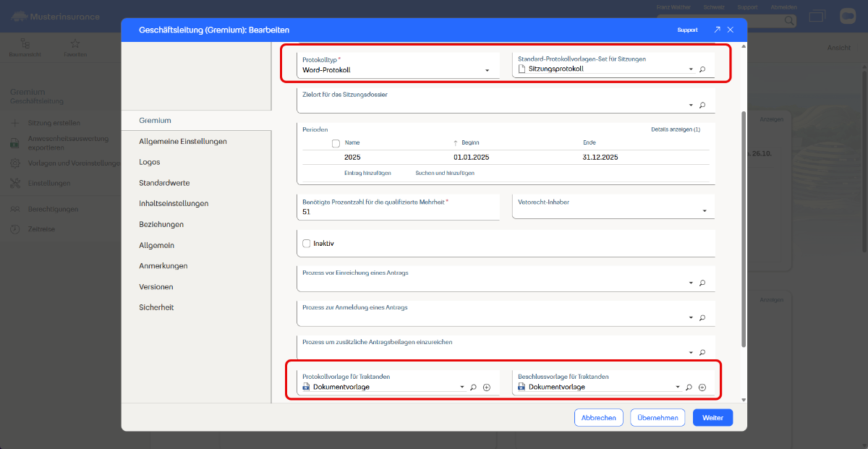Click search icon next to Sitzungsprotokoll field
The height and width of the screenshot is (449, 868).
click(702, 70)
